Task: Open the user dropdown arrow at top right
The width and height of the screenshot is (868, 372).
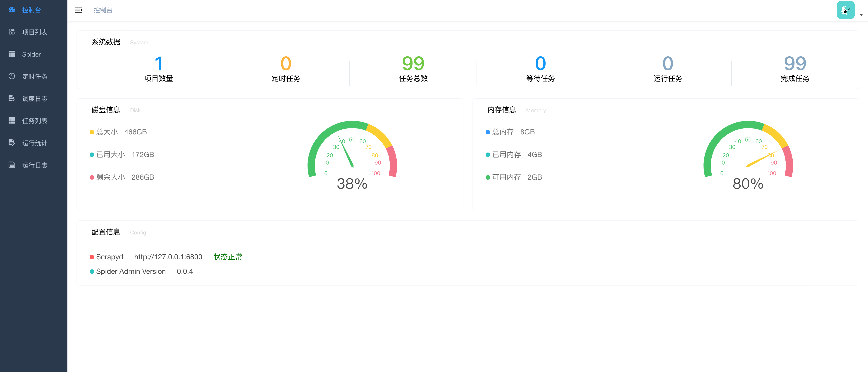Action: click(861, 15)
